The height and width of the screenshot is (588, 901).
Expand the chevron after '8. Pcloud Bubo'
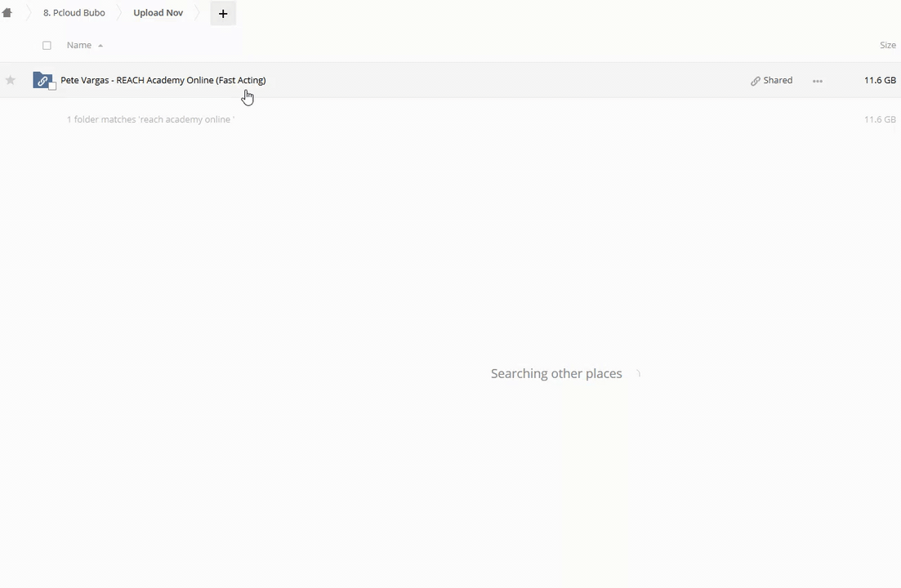119,12
